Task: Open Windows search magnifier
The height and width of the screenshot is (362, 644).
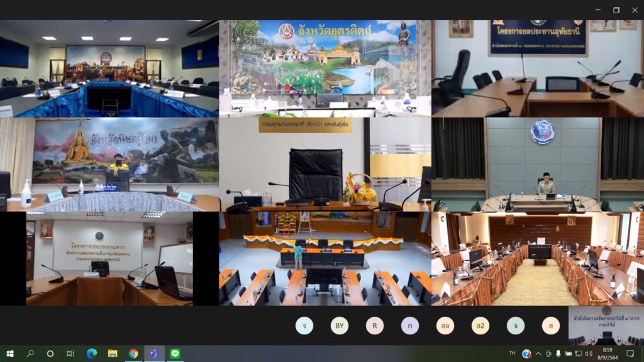Action: coord(30,353)
